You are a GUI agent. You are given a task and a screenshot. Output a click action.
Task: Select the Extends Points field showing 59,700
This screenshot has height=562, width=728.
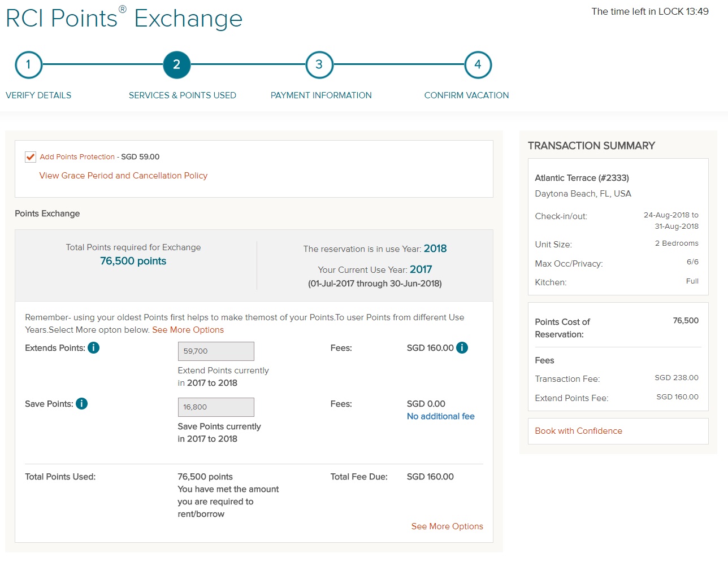[x=216, y=351]
